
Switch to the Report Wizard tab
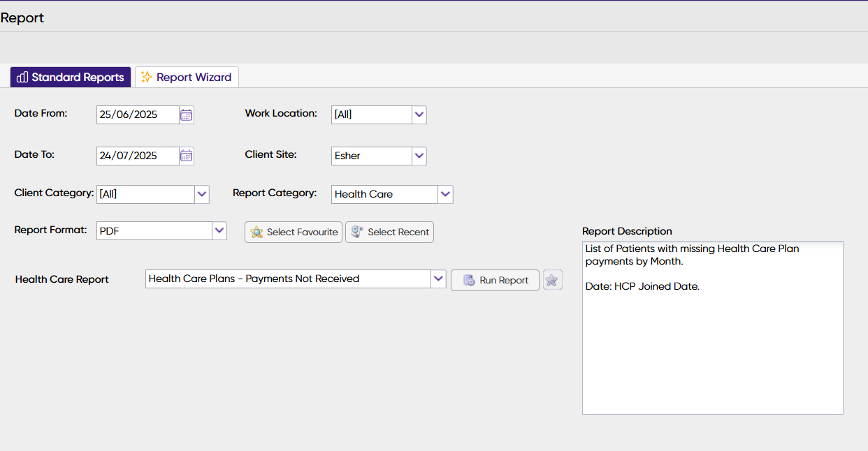187,77
